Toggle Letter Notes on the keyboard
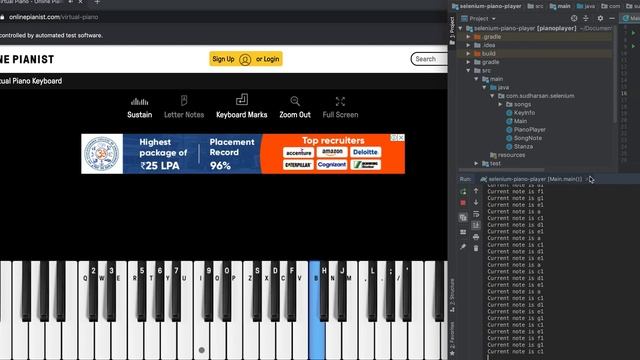The height and width of the screenshot is (360, 640). [x=184, y=108]
